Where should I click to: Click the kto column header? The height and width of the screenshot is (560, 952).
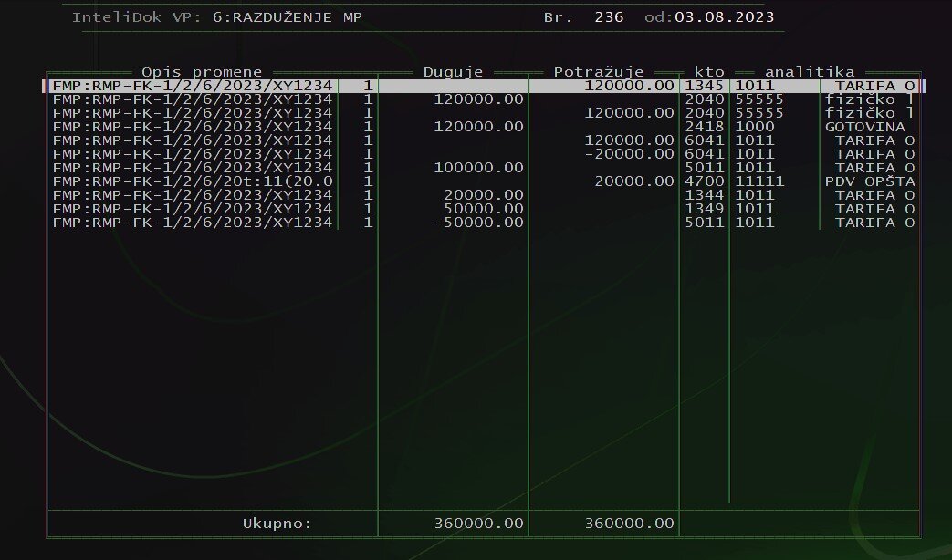pos(709,72)
